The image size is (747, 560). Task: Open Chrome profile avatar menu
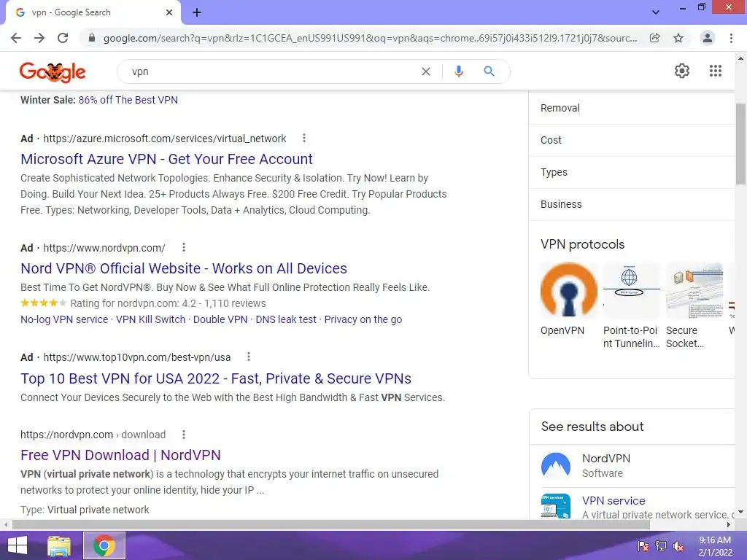[x=708, y=38]
